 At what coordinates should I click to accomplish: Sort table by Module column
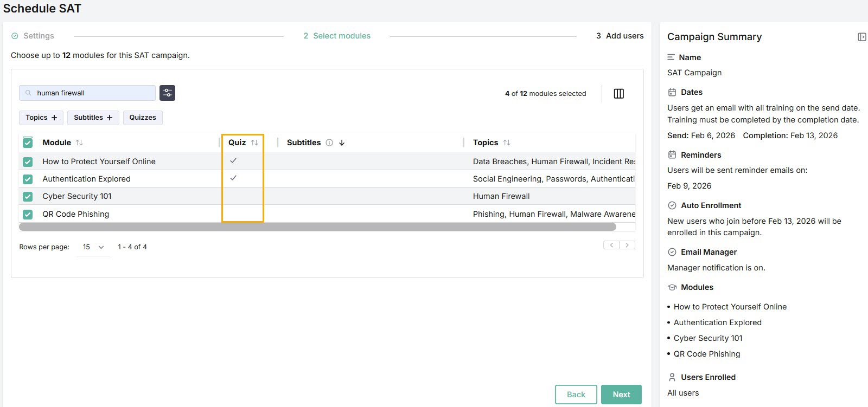pyautogui.click(x=79, y=143)
